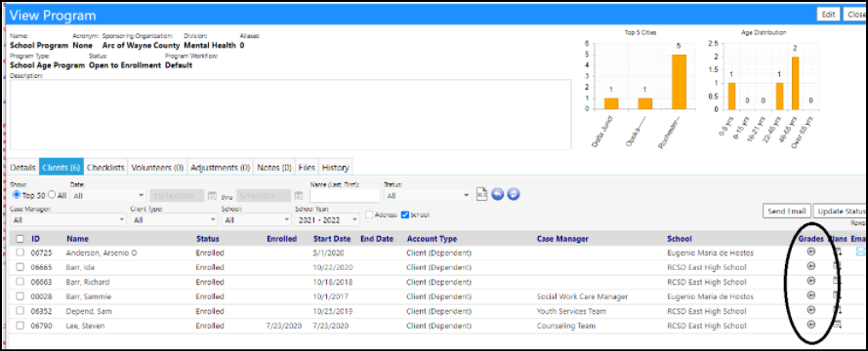Expand the Status filter dropdown
Viewport: 868px width, 351px height.
(428, 196)
